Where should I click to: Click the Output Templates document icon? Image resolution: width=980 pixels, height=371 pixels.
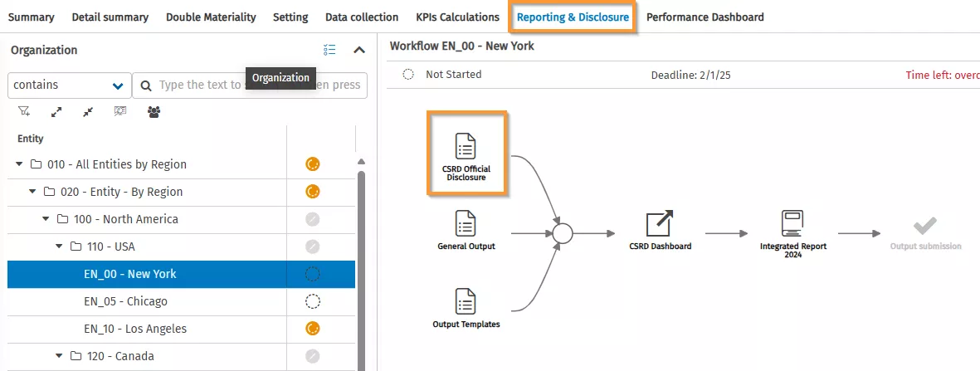point(466,302)
